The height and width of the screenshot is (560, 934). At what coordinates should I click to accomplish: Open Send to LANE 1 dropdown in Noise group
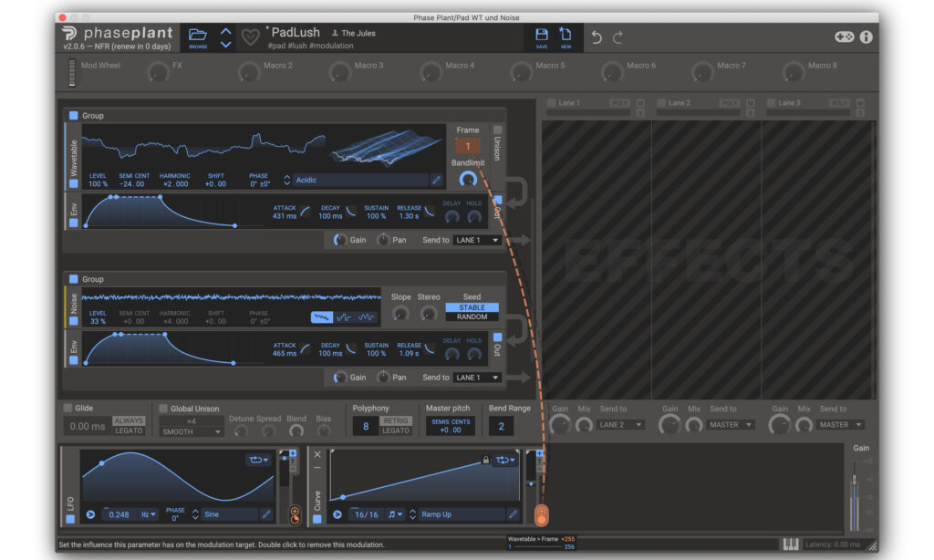[x=477, y=378]
